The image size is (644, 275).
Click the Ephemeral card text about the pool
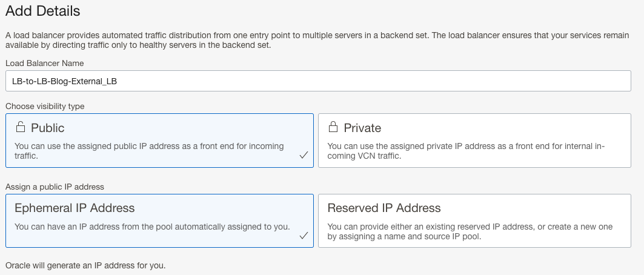152,227
